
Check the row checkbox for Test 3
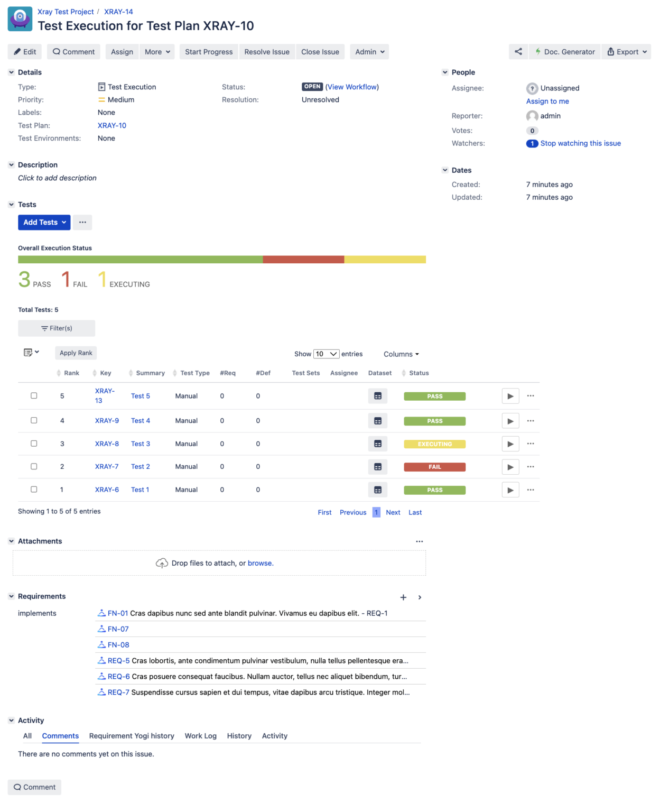click(34, 443)
